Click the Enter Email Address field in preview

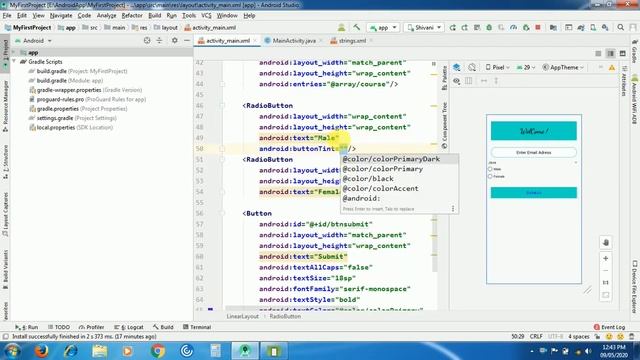pyautogui.click(x=533, y=152)
